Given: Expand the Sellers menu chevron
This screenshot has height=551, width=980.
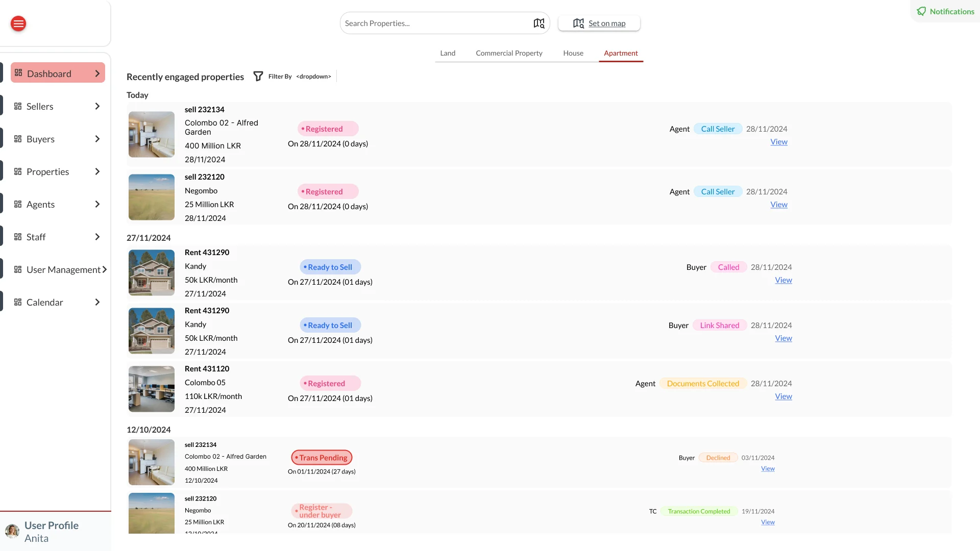Looking at the screenshot, I should (x=97, y=106).
